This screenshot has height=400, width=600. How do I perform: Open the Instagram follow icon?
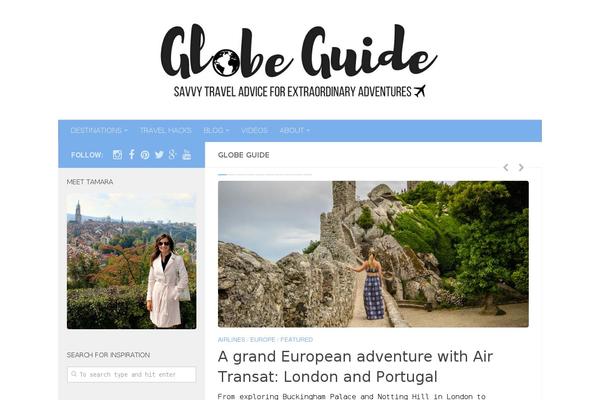point(117,155)
